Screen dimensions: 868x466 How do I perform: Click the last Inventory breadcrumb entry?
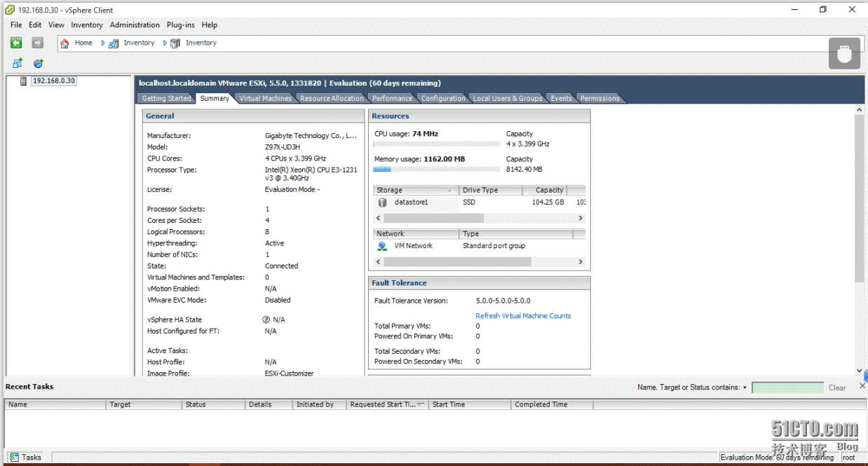201,43
